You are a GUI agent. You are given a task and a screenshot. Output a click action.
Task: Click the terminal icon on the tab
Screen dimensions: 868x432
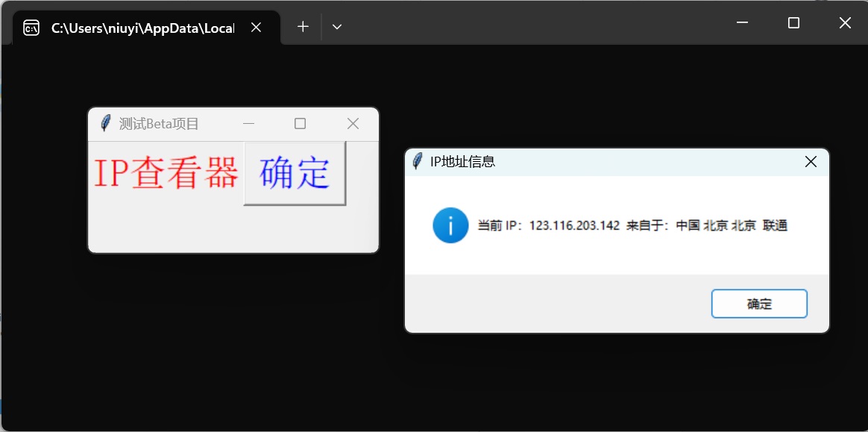click(31, 28)
